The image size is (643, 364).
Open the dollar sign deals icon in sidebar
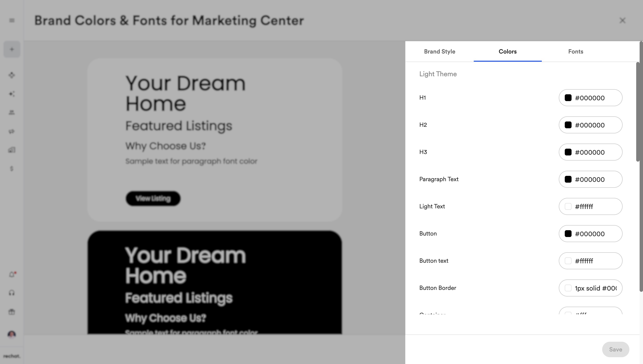pos(12,169)
